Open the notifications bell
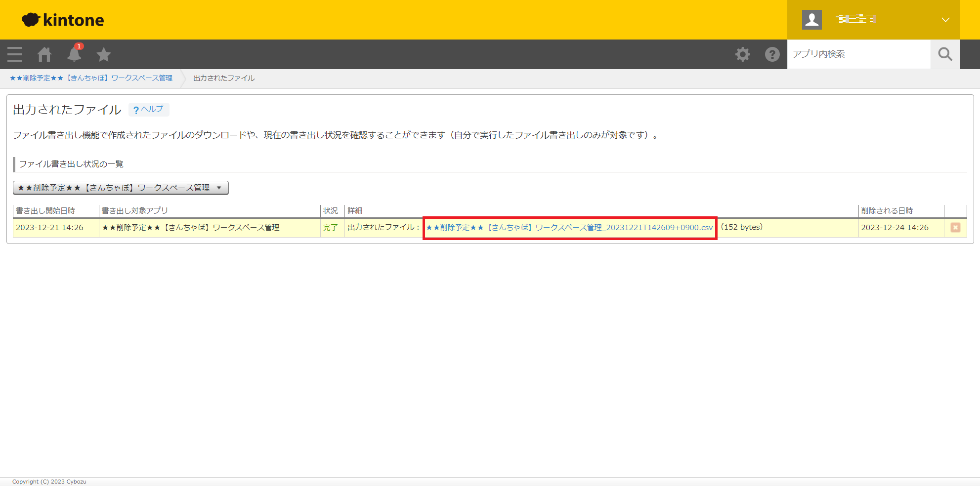The width and height of the screenshot is (980, 486). tap(74, 54)
